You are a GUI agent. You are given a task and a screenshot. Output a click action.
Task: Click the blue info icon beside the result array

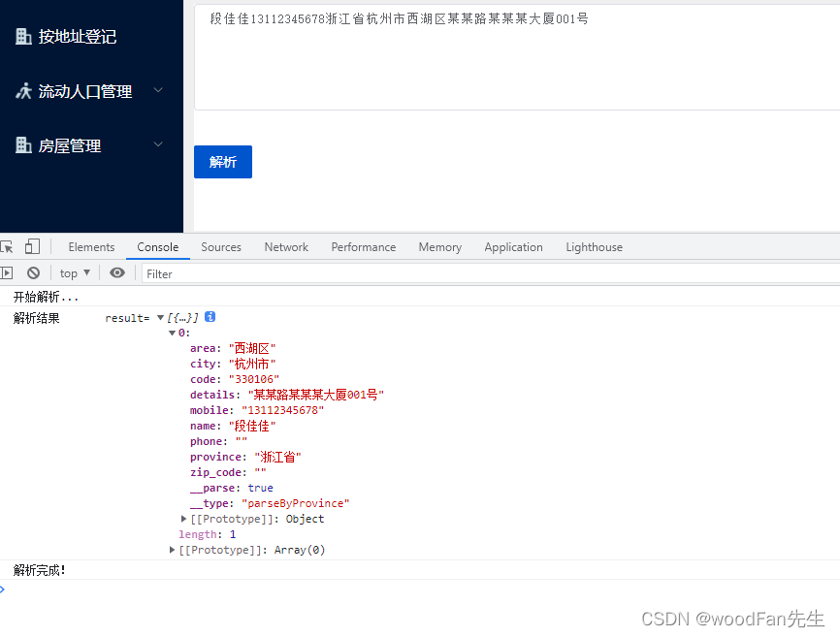coord(210,316)
